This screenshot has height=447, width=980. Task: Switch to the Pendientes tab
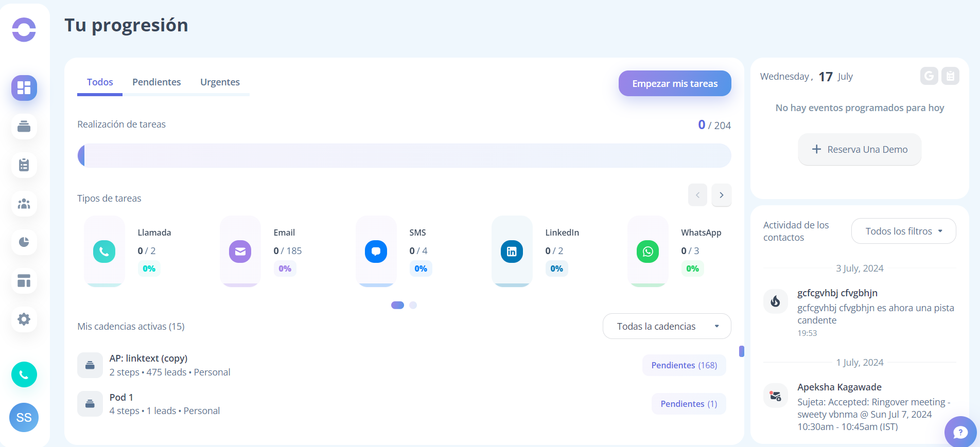156,82
